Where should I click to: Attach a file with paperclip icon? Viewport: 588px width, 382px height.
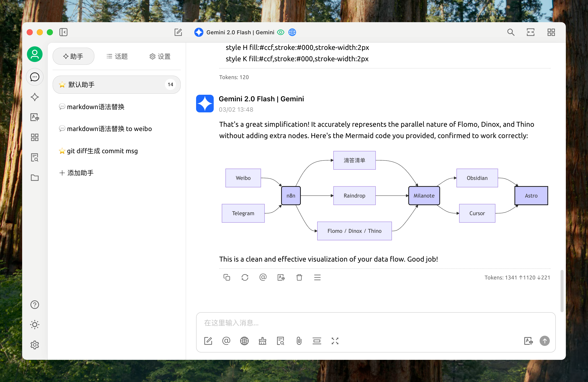point(299,341)
